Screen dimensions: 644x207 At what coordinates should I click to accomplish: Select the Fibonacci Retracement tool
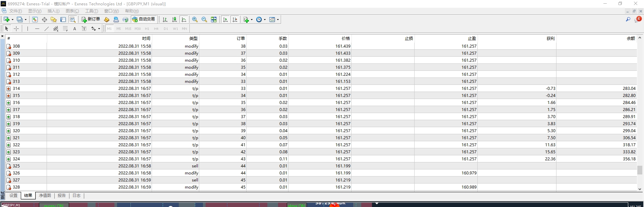click(65, 29)
